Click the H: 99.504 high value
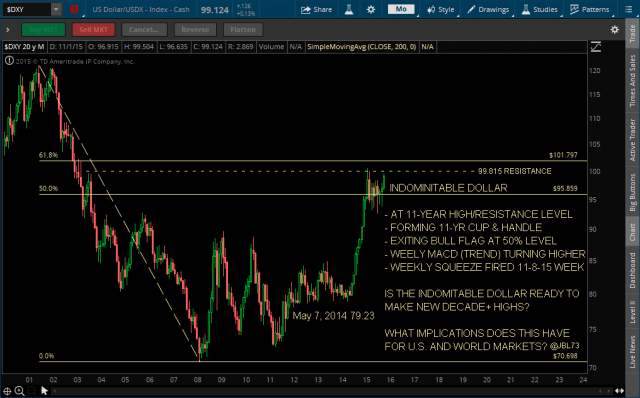The width and height of the screenshot is (640, 398). point(139,47)
